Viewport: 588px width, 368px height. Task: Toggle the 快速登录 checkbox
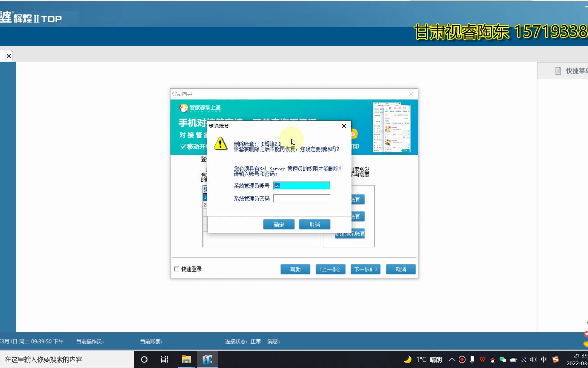[176, 269]
